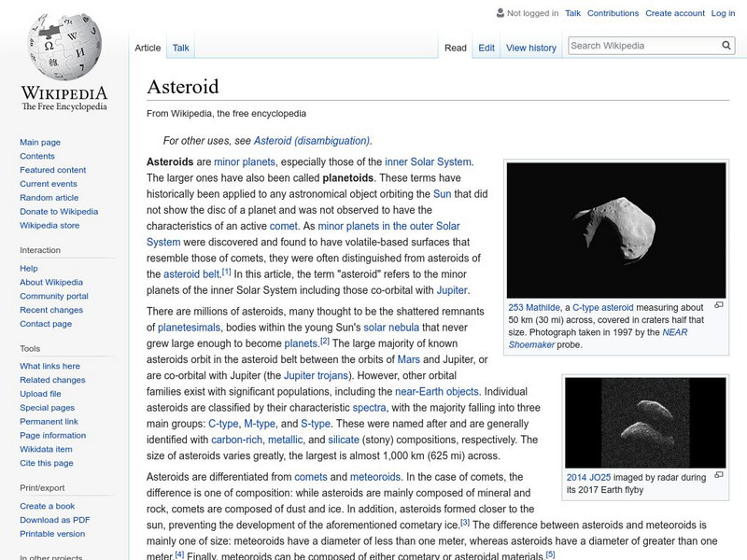Open Contents in sidebar
Viewport: 747px width, 560px height.
(x=37, y=156)
